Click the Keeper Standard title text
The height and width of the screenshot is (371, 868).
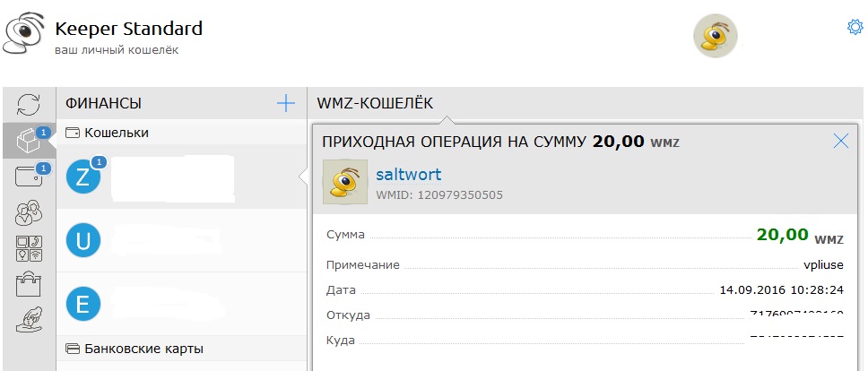[128, 28]
